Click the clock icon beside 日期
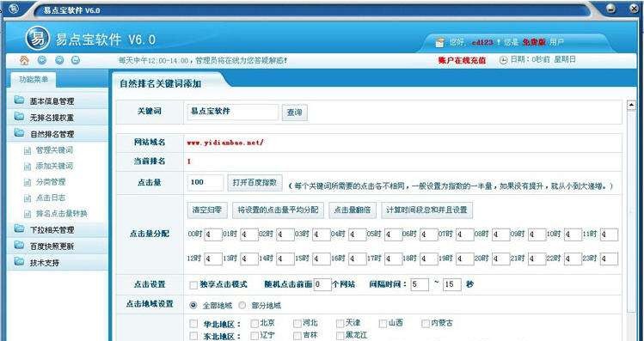The height and width of the screenshot is (341, 644). tap(504, 60)
